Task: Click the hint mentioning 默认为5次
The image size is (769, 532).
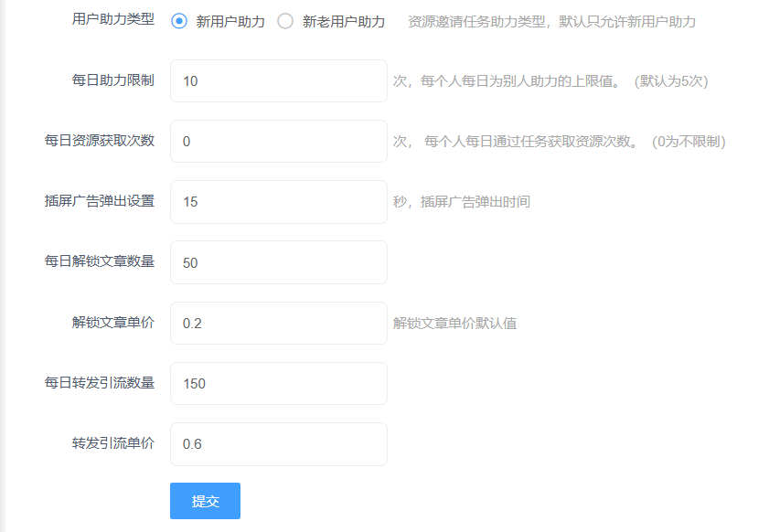Action: pos(550,81)
